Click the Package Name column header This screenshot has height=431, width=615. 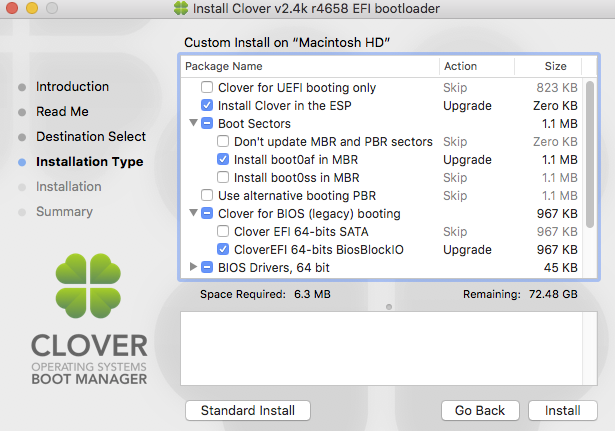point(310,66)
